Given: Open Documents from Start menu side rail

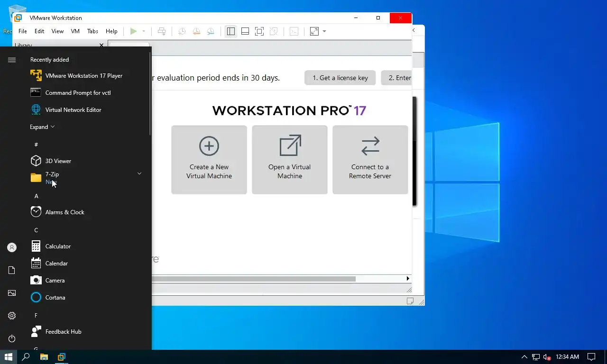Looking at the screenshot, I should (12, 270).
